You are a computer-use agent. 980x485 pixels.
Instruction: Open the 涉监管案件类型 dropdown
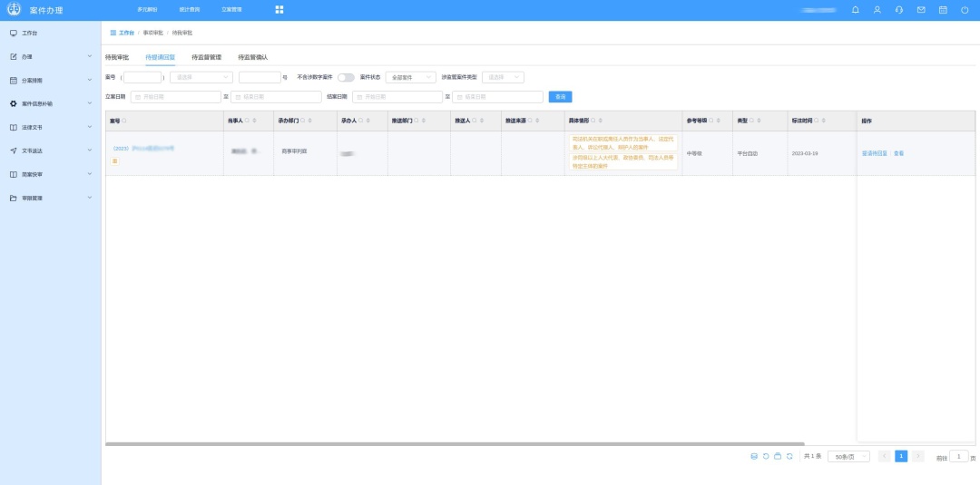tap(503, 77)
